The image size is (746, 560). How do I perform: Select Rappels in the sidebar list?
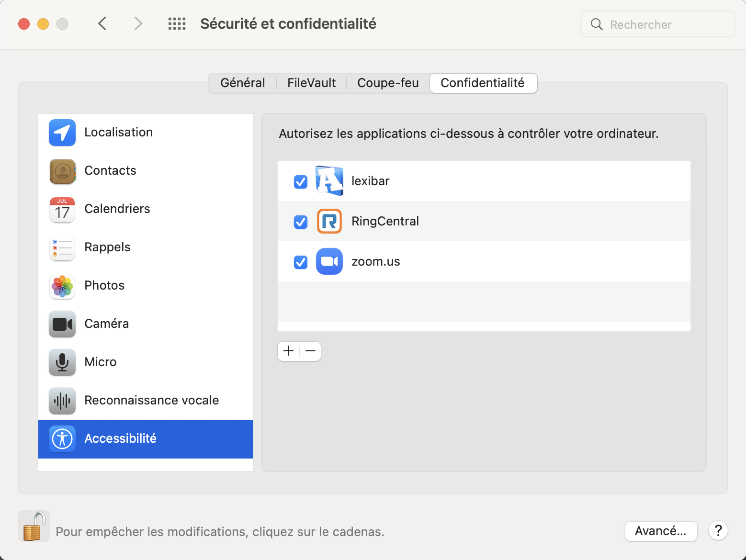(107, 247)
